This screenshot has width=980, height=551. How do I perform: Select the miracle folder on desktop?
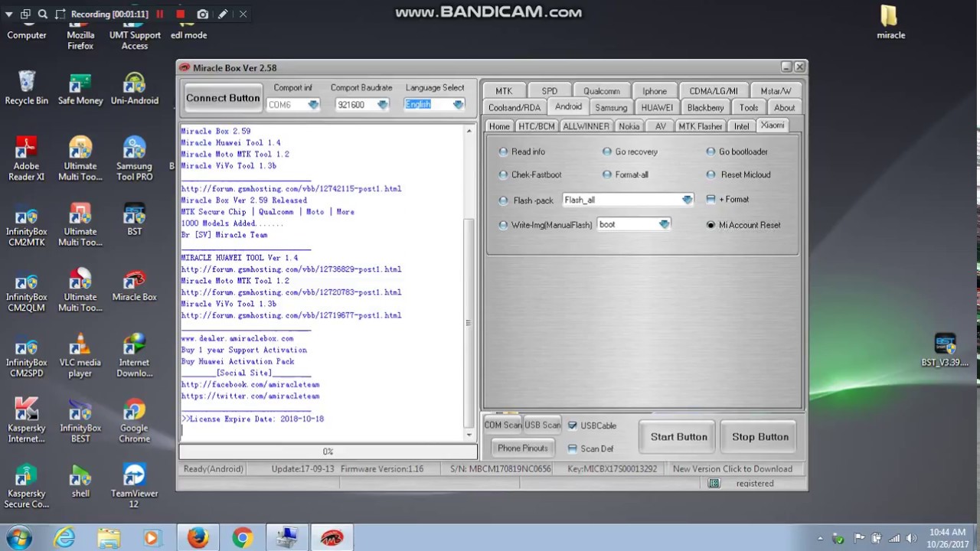click(x=890, y=22)
